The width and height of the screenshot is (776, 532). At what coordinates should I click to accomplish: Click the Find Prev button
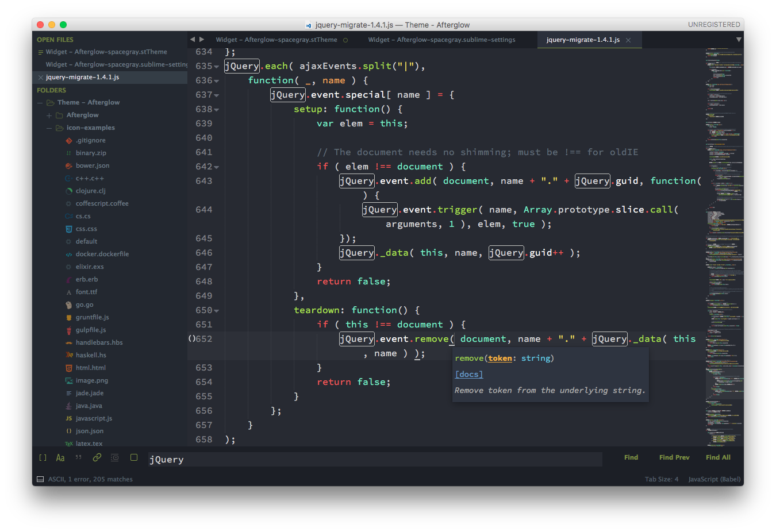[x=674, y=457]
